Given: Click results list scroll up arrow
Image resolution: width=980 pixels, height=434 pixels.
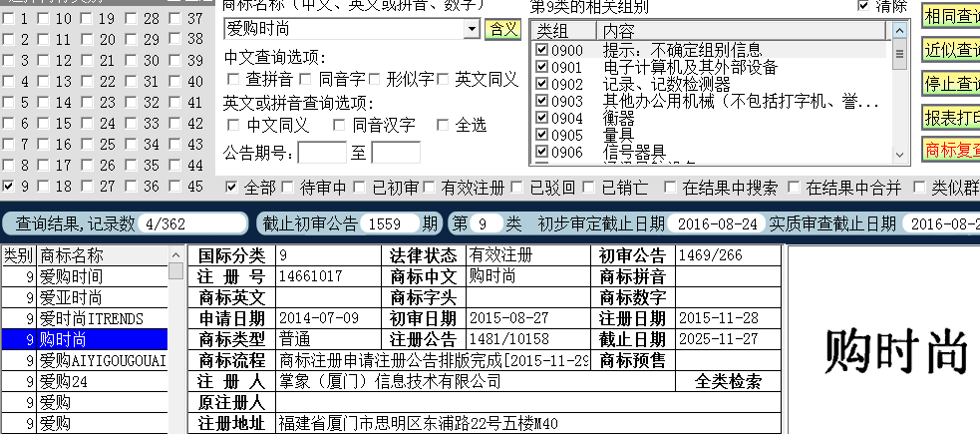Looking at the screenshot, I should 175,254.
